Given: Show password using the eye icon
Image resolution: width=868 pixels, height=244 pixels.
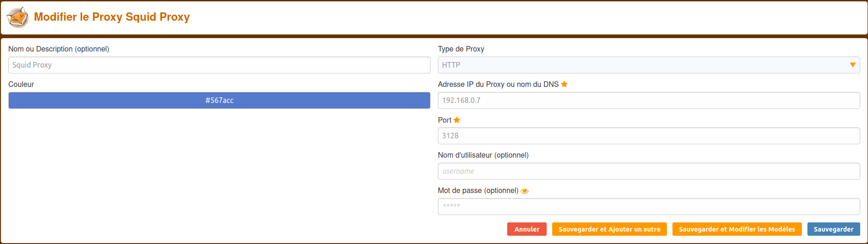Looking at the screenshot, I should 525,191.
